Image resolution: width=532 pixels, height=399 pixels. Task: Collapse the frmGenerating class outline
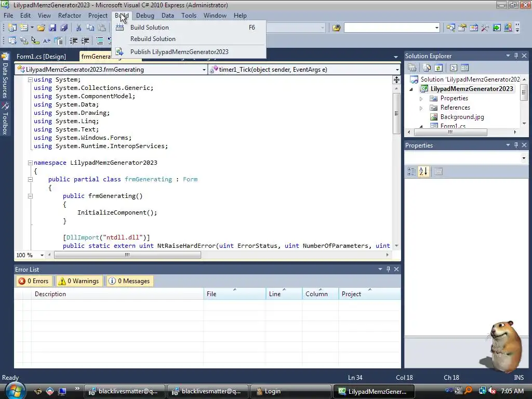pyautogui.click(x=30, y=179)
